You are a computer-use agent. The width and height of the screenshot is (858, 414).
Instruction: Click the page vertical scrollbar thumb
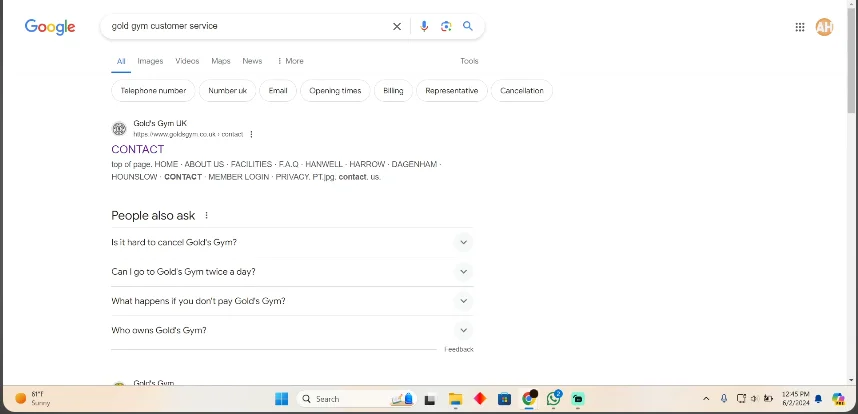coord(851,60)
